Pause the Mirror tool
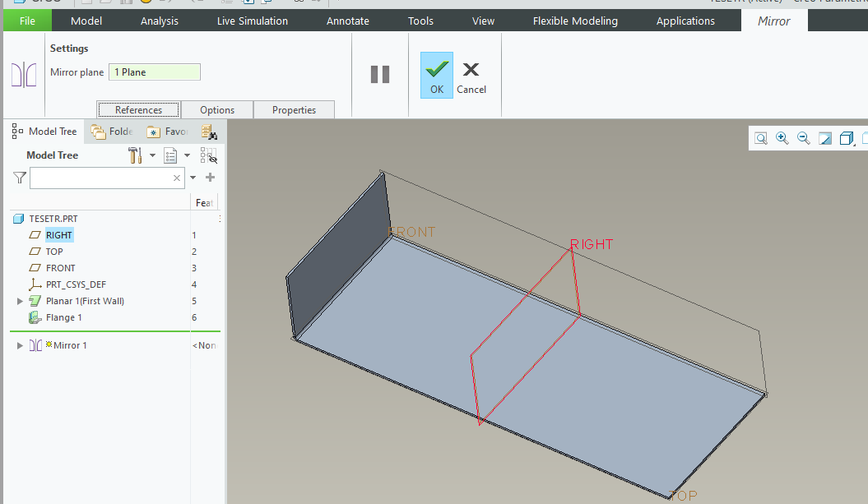The width and height of the screenshot is (868, 504). (x=379, y=74)
